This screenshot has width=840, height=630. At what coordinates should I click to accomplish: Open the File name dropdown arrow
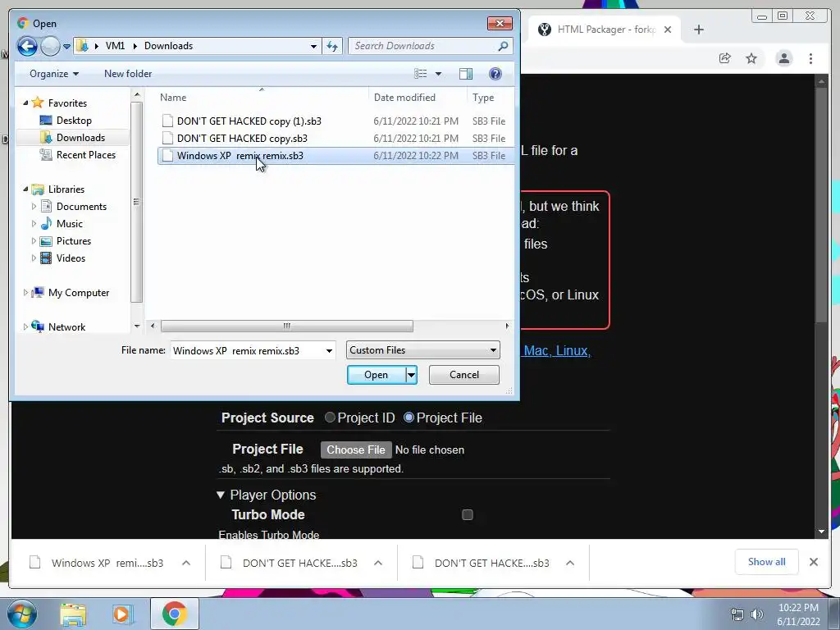tap(329, 351)
